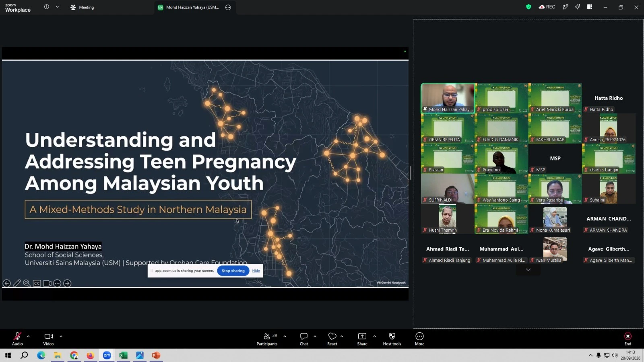Expand the Chat options caret
Viewport: 644px width, 362px height.
315,336
